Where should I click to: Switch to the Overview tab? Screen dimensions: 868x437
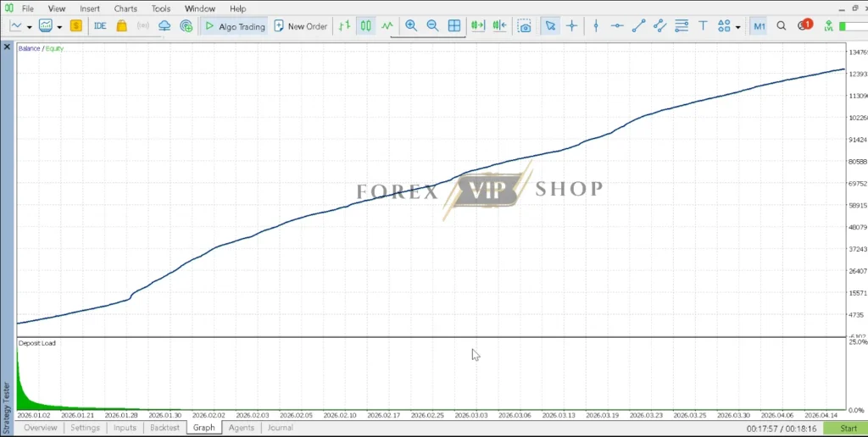coord(41,428)
